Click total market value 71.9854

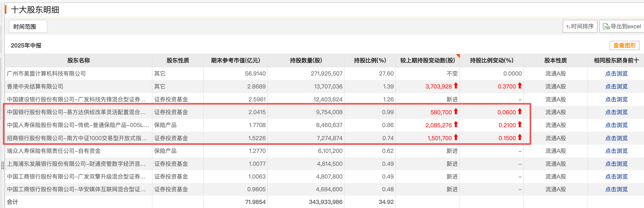pyautogui.click(x=255, y=202)
